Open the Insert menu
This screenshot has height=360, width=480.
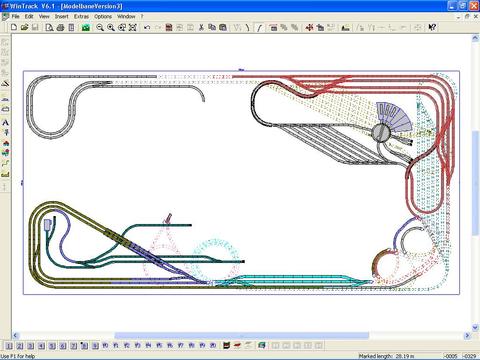click(x=61, y=16)
